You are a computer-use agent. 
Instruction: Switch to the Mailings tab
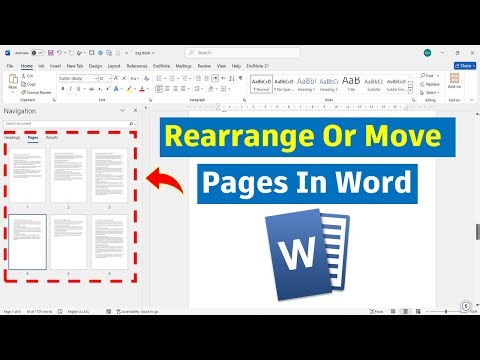184,66
